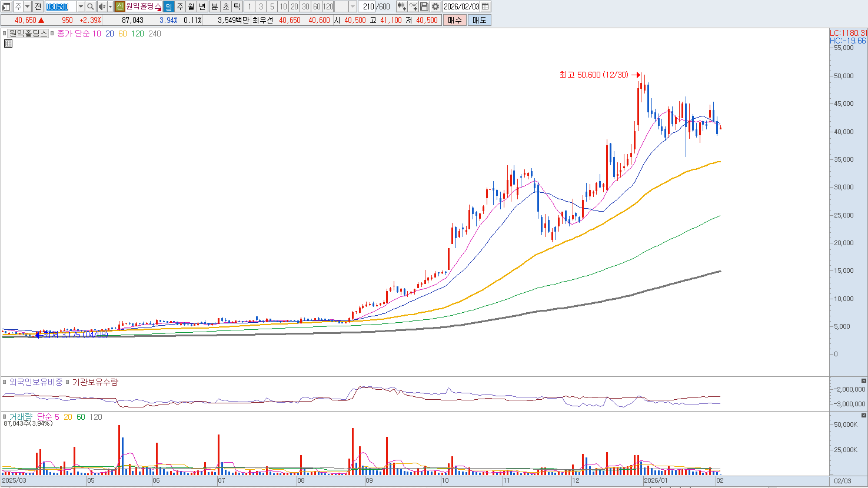The image size is (868, 488).
Task: Open chart settings gear icon
Action: pyautogui.click(x=435, y=6)
